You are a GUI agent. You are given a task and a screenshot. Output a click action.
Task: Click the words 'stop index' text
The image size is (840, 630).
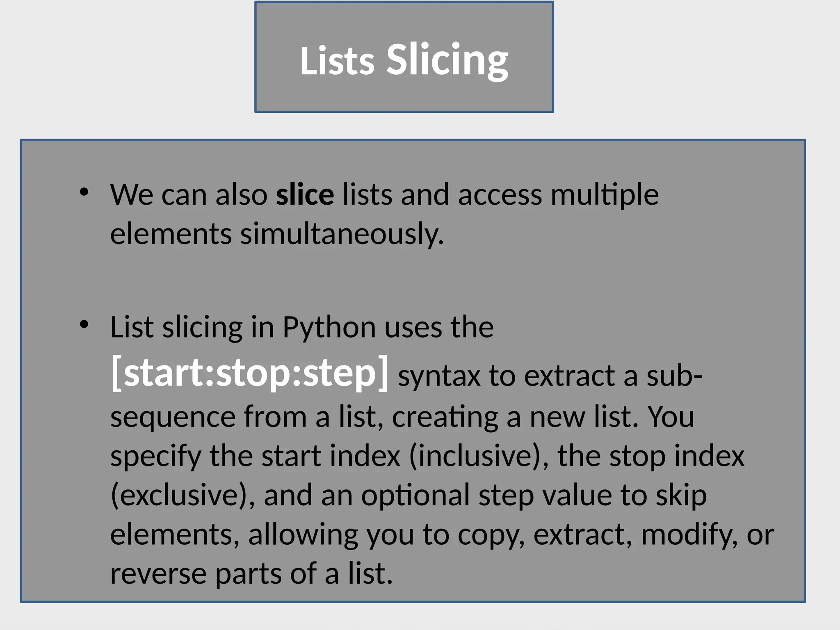point(677,456)
